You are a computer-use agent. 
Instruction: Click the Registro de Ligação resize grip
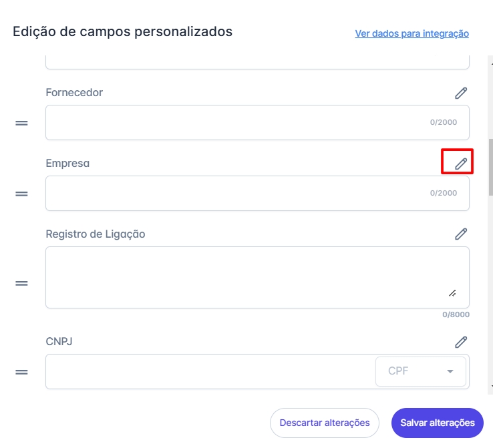click(452, 293)
